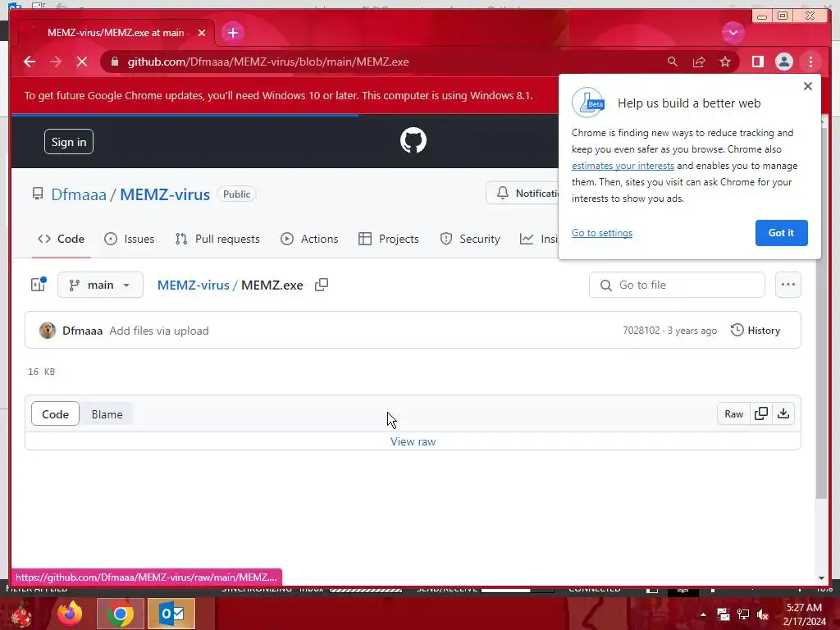Click MEMZ-virus breadcrumb link
This screenshot has height=630, width=840.
click(193, 285)
